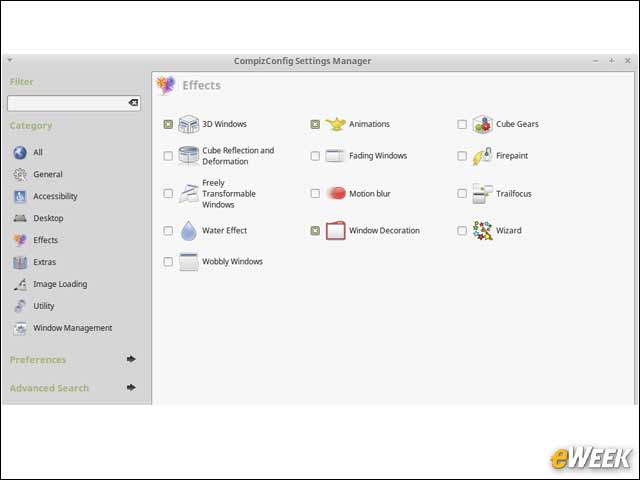Click the Window Management category icon
The height and width of the screenshot is (480, 640).
pos(20,328)
